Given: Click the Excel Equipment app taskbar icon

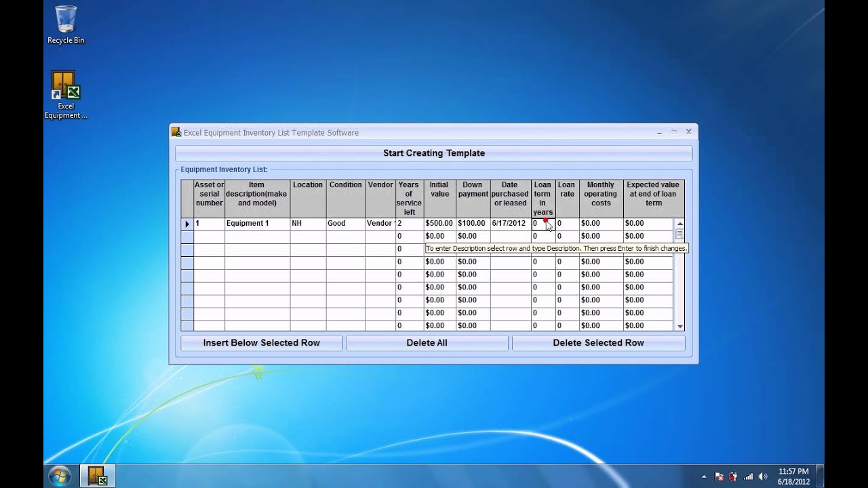Looking at the screenshot, I should pos(98,476).
